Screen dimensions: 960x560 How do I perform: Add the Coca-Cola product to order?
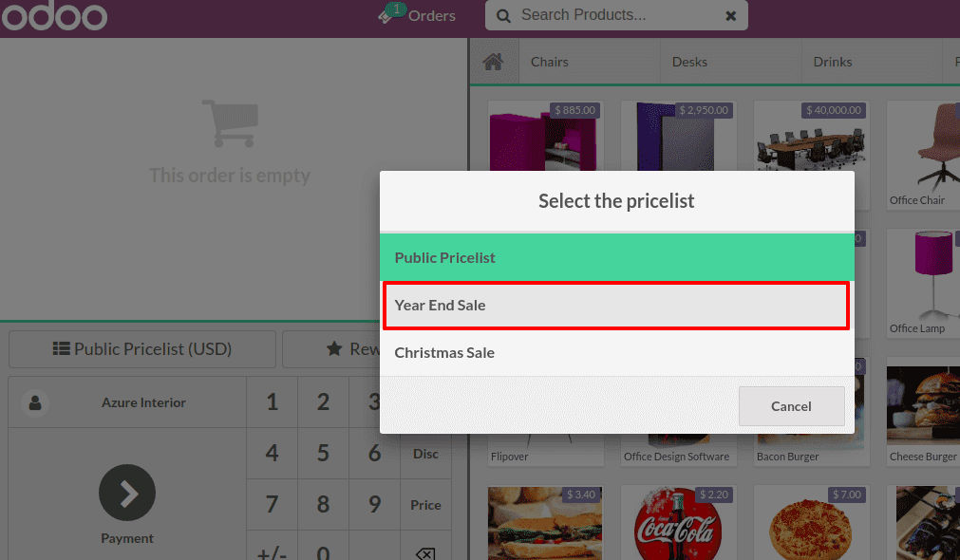coord(678,523)
